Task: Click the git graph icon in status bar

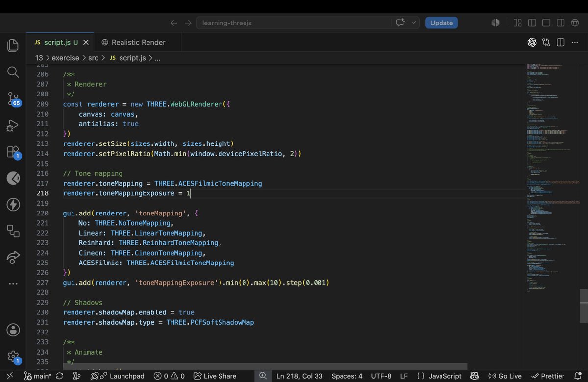Action: pos(76,376)
